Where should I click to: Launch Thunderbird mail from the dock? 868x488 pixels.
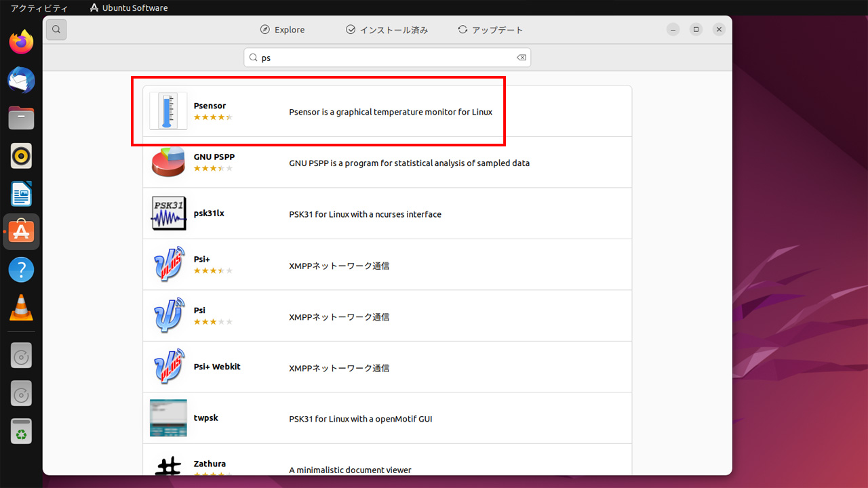22,81
